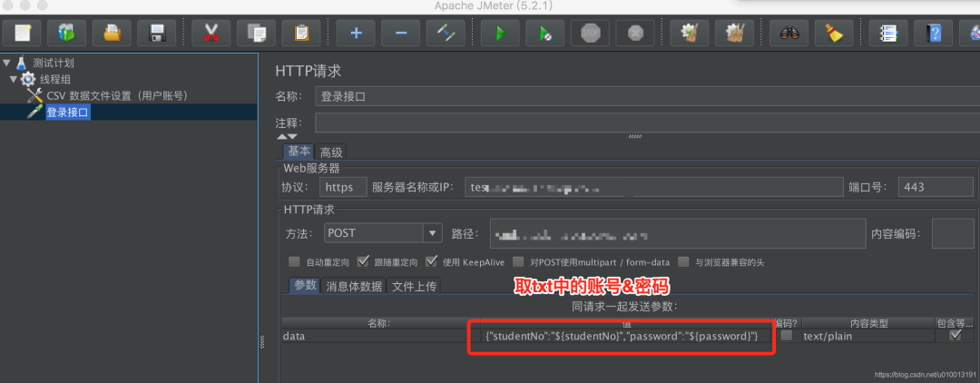The width and height of the screenshot is (980, 383).
Task: Collapse the 测试计划 tree node
Action: click(7, 64)
